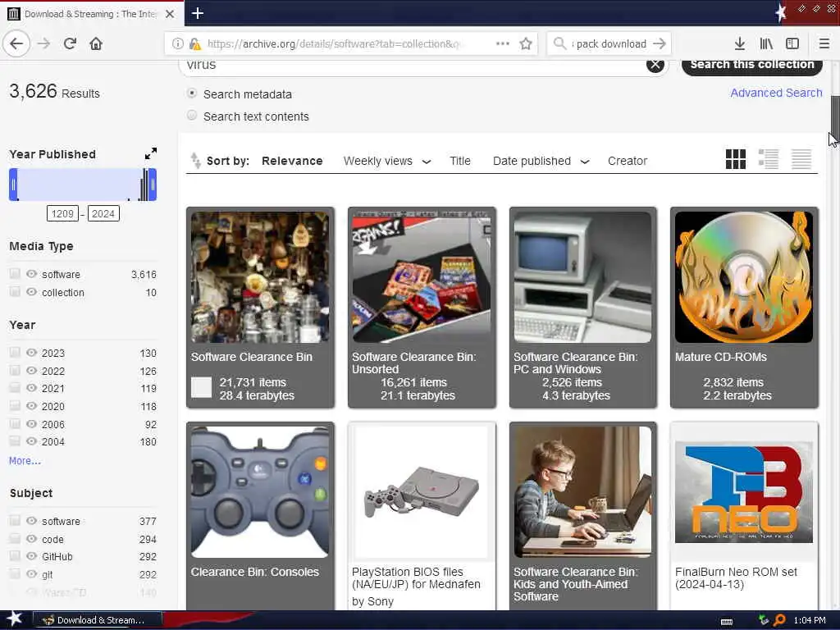Screen dimensions: 840x630
Task: Click the start year field 1209
Action: click(x=62, y=214)
